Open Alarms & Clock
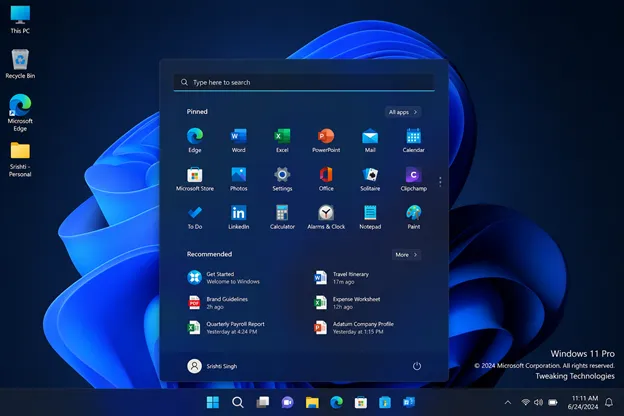 click(x=326, y=217)
